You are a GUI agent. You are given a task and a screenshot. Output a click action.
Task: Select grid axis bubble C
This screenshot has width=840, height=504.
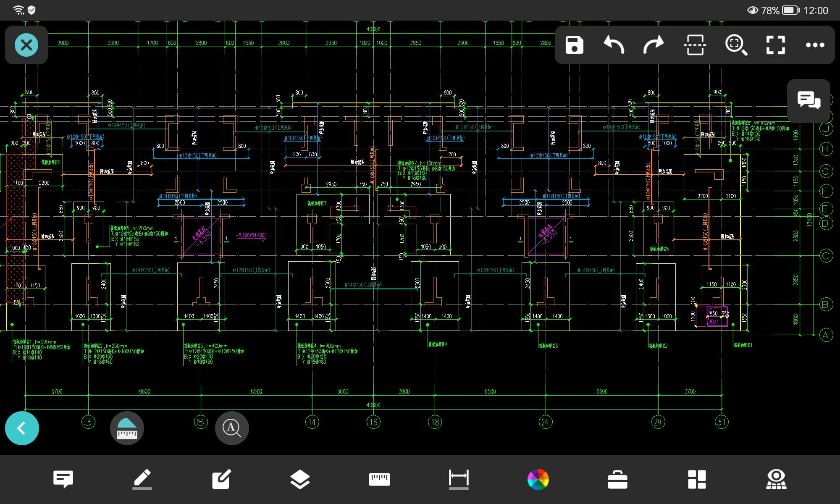pos(826,256)
